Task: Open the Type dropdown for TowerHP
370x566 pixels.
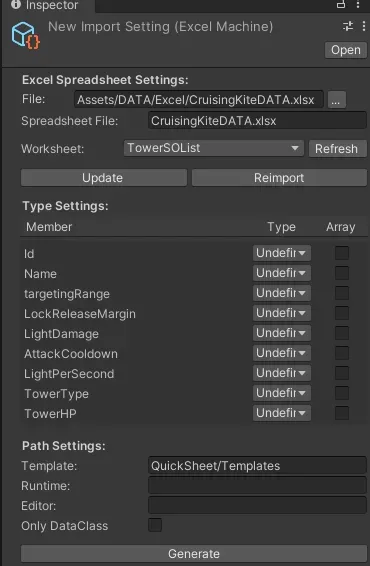Action: 282,413
